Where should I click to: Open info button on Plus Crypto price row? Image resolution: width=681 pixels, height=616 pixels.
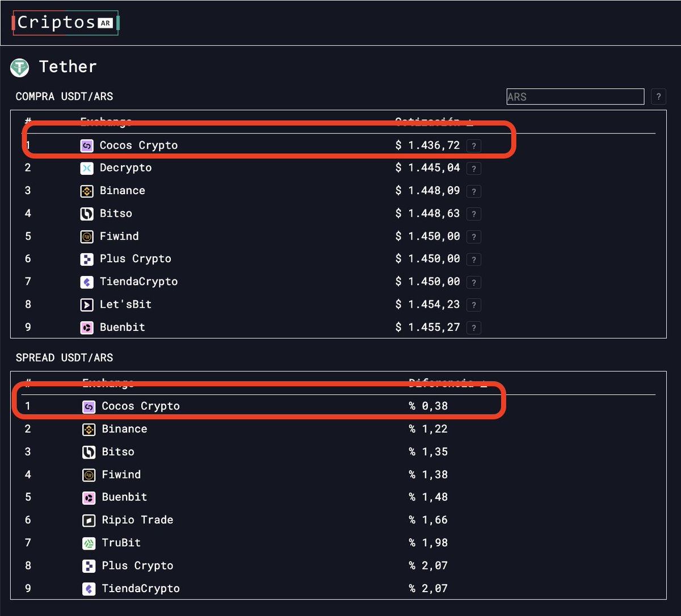coord(474,259)
